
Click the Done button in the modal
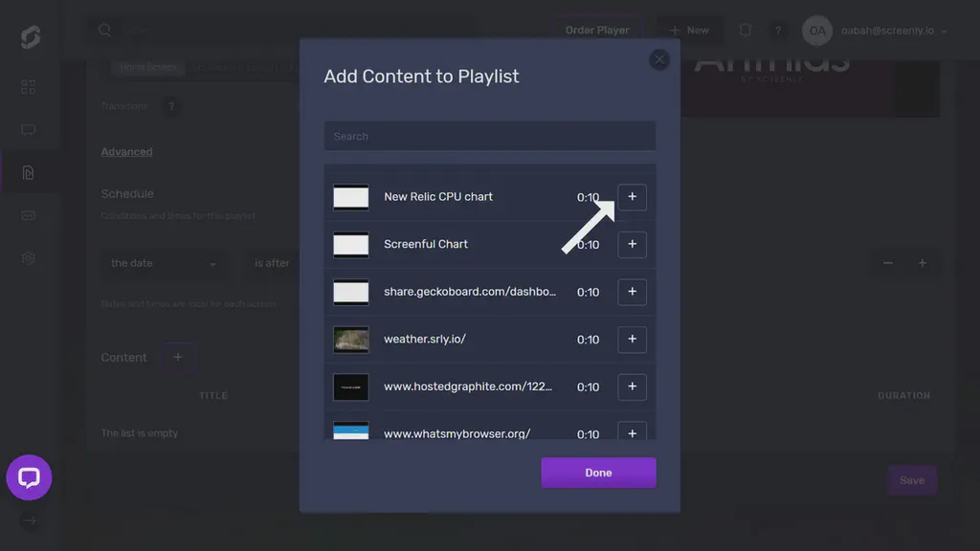coord(598,472)
